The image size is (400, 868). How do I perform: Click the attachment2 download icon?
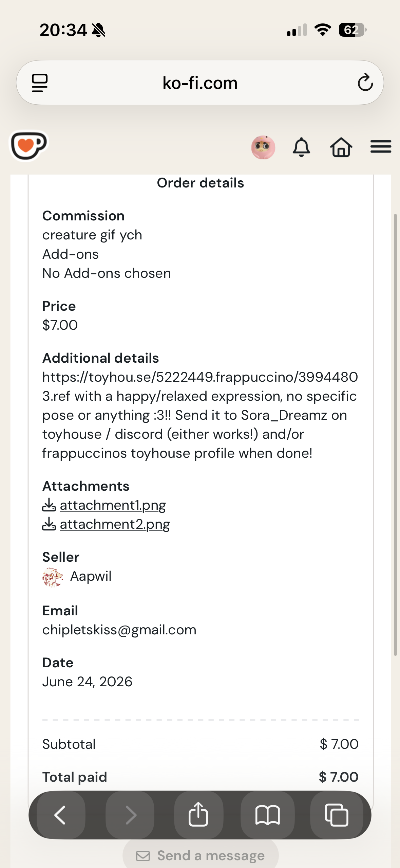(49, 524)
